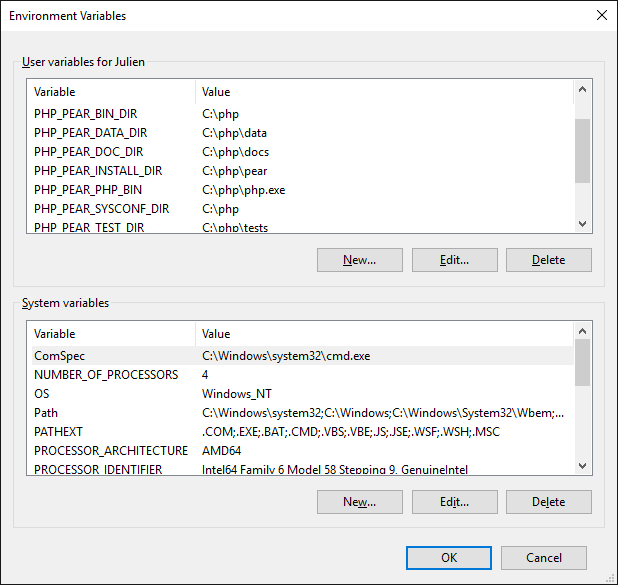Click the system variables scrollbar thumb
This screenshot has width=618, height=585.
pos(582,362)
